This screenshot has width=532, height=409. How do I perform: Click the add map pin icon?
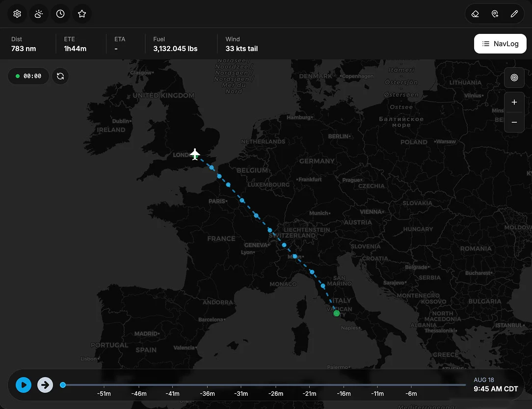click(x=495, y=14)
